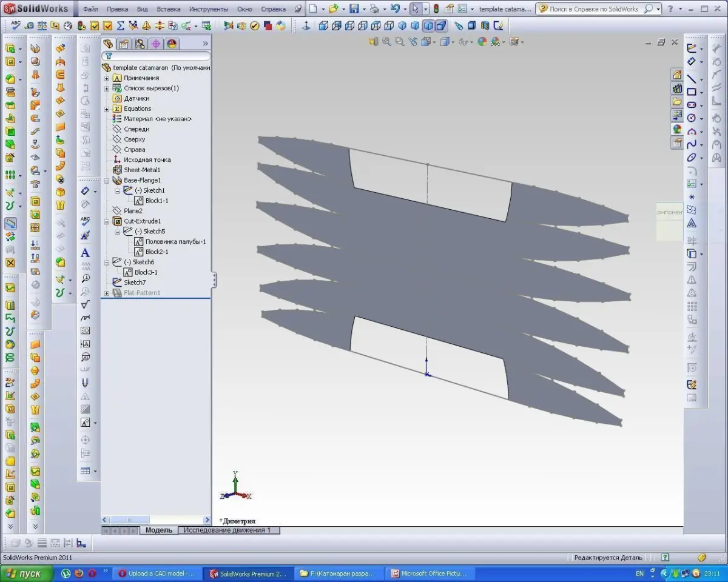The width and height of the screenshot is (728, 582).
Task: Expand the Список вырезов(1) node
Action: click(107, 89)
